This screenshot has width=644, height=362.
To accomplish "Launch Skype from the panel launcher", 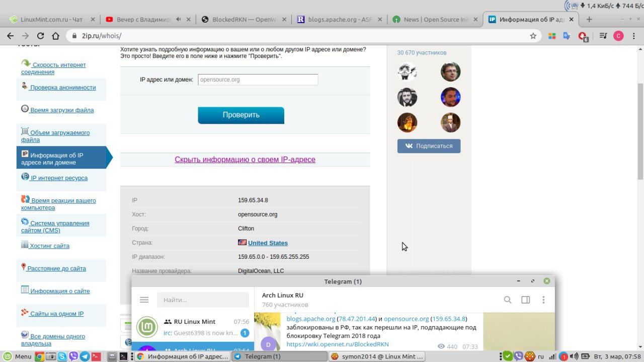I will (x=62, y=356).
